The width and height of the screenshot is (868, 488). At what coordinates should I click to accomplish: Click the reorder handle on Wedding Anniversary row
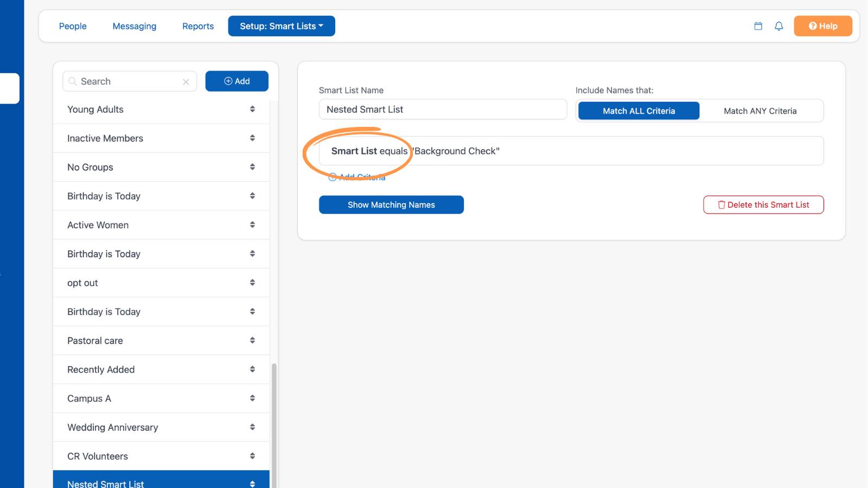coord(252,427)
